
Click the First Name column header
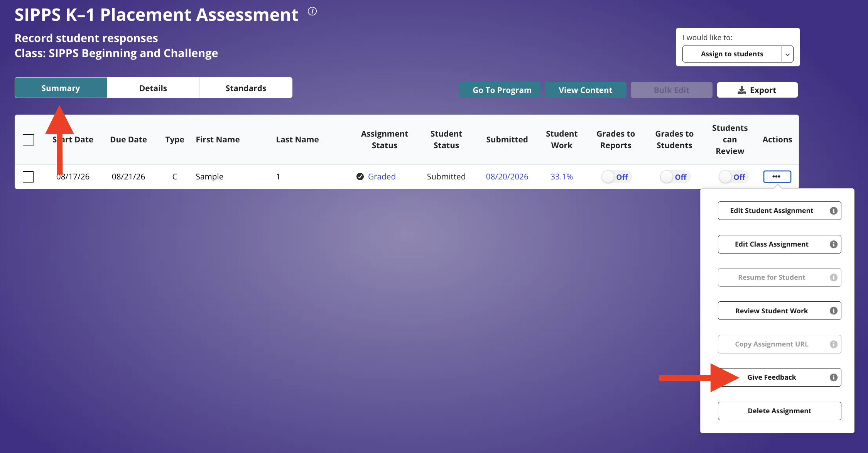218,140
